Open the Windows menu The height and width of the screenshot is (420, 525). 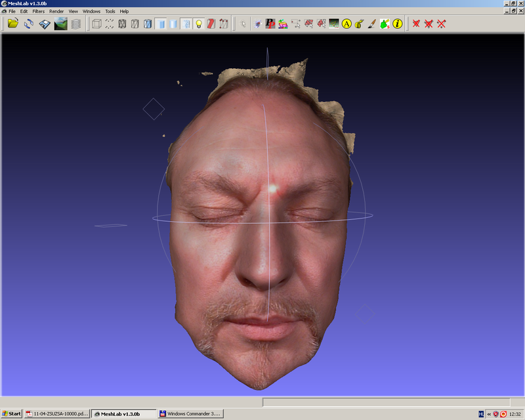[91, 11]
